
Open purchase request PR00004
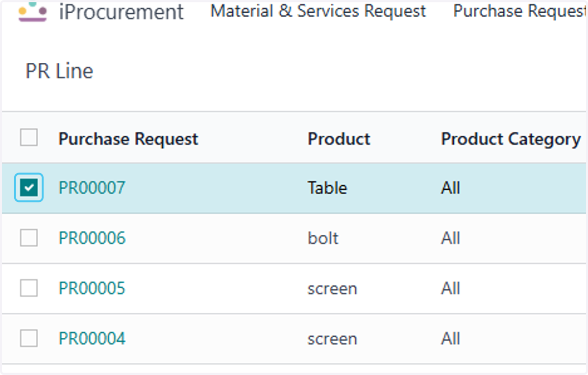tap(92, 339)
